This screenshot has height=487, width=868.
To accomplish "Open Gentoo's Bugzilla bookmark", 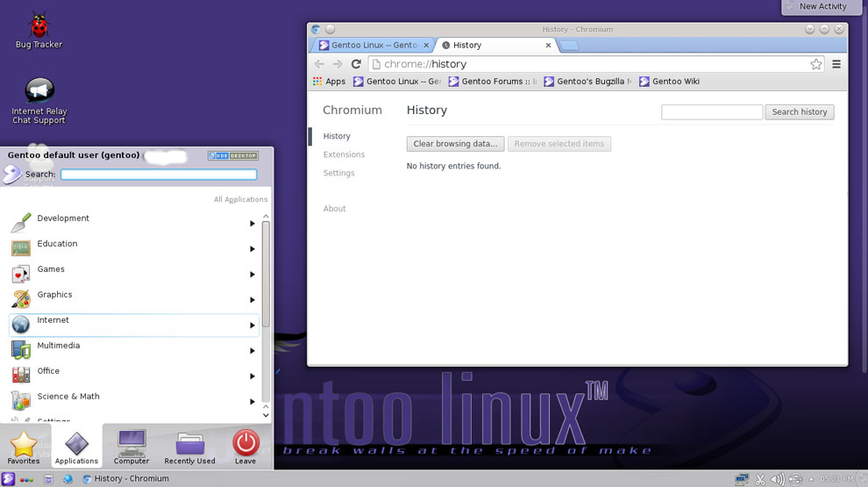I will (587, 82).
